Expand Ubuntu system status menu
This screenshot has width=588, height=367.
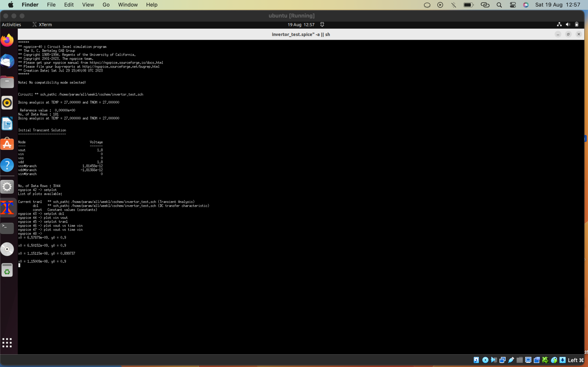568,24
